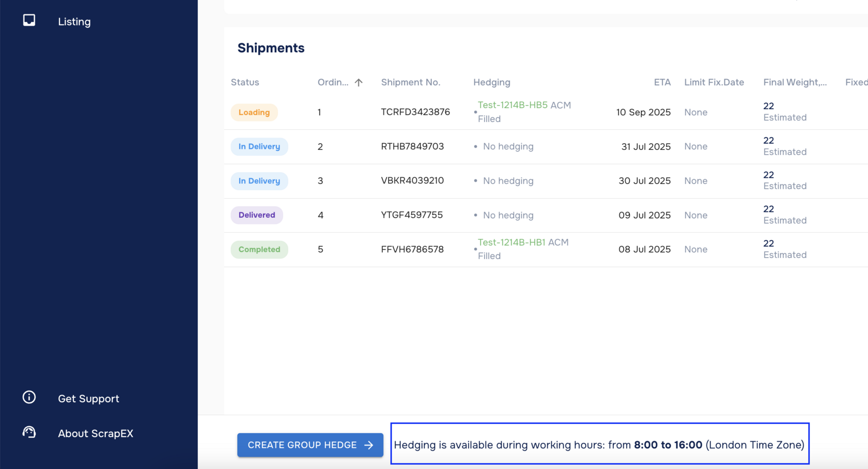Click the ascending sort arrow beside Ordinal column
Viewport: 868px width, 469px height.
359,83
